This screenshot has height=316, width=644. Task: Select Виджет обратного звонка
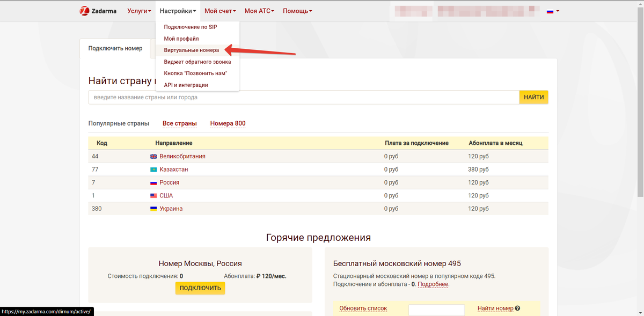tap(197, 62)
